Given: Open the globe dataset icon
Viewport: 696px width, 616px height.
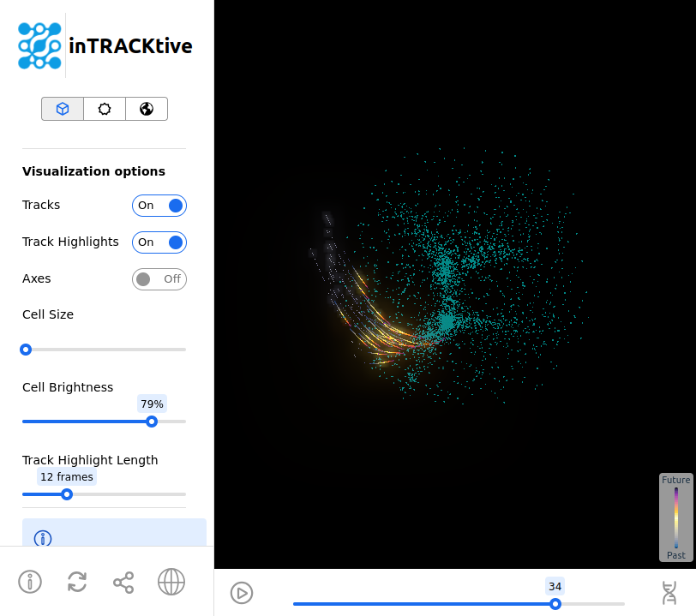Looking at the screenshot, I should [x=171, y=582].
